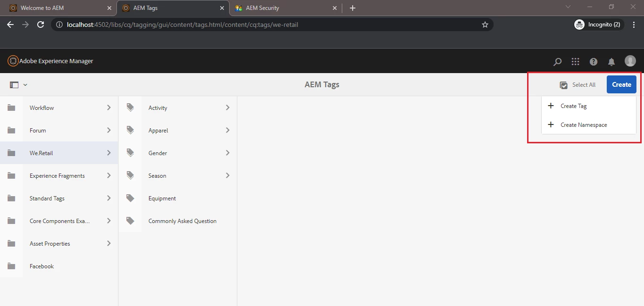Select the Equipment tag label

[x=162, y=198]
